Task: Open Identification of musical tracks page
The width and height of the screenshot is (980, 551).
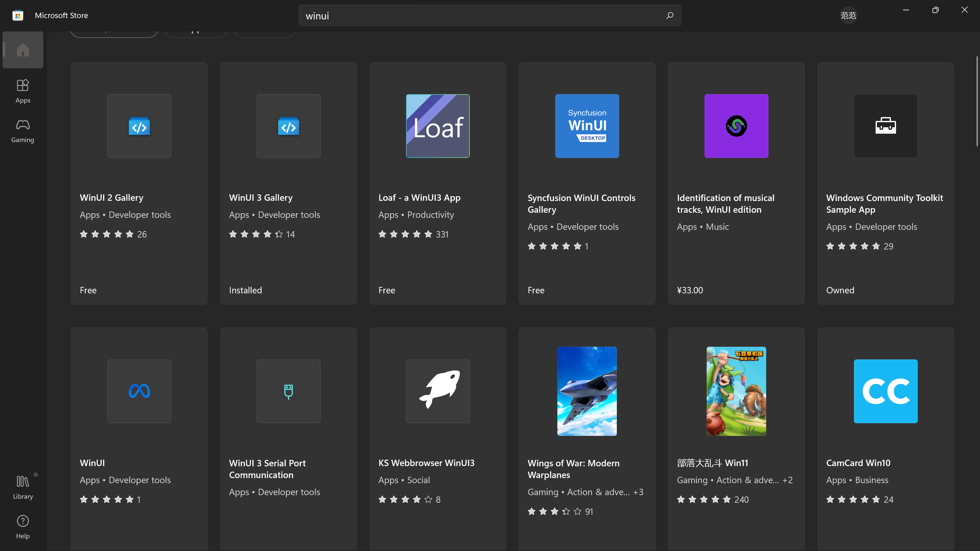Action: [736, 183]
